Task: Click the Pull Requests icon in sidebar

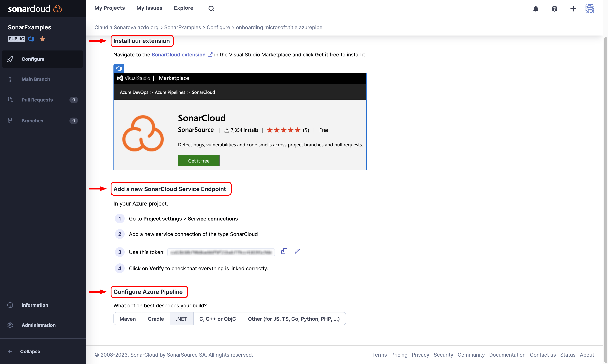Action: (x=10, y=100)
